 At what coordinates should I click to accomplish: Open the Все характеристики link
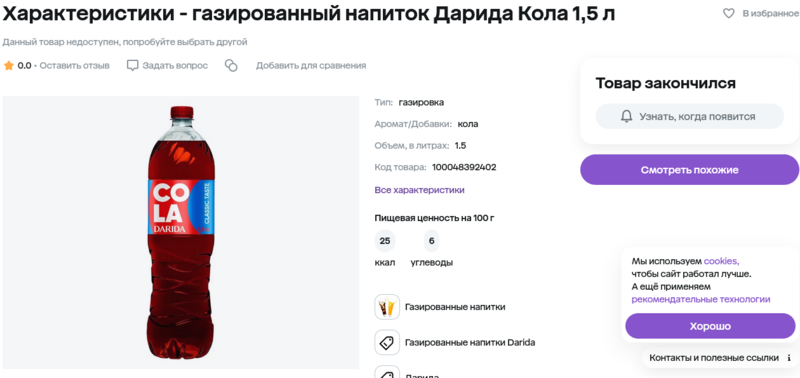[419, 190]
